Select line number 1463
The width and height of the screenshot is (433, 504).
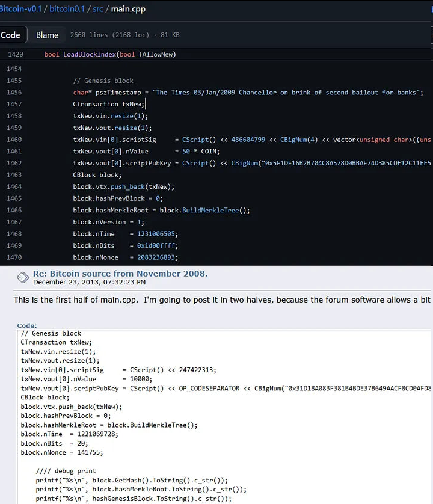(x=14, y=175)
